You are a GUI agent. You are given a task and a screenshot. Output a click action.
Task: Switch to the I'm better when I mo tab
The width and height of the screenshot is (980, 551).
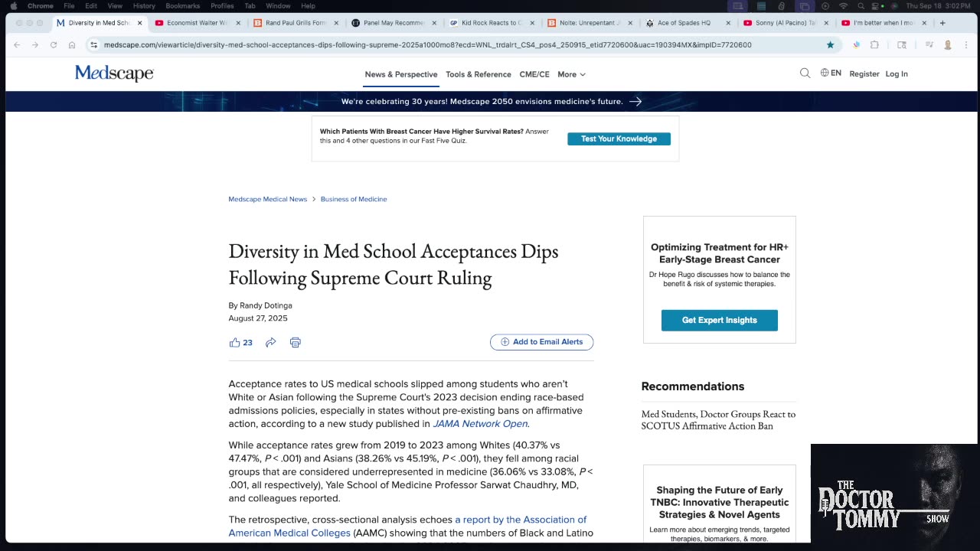click(884, 23)
